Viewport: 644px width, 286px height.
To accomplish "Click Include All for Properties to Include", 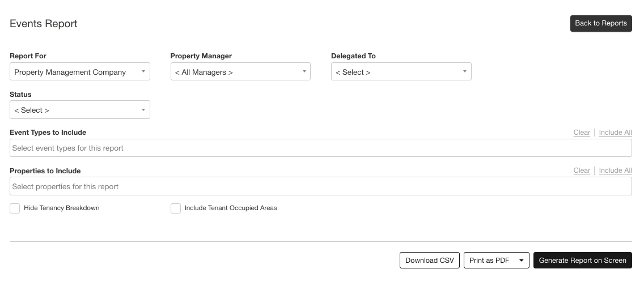I will pyautogui.click(x=615, y=170).
